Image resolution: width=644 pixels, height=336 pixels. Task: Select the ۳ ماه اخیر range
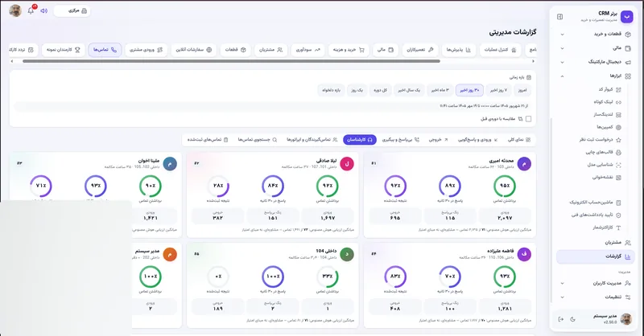coord(440,90)
